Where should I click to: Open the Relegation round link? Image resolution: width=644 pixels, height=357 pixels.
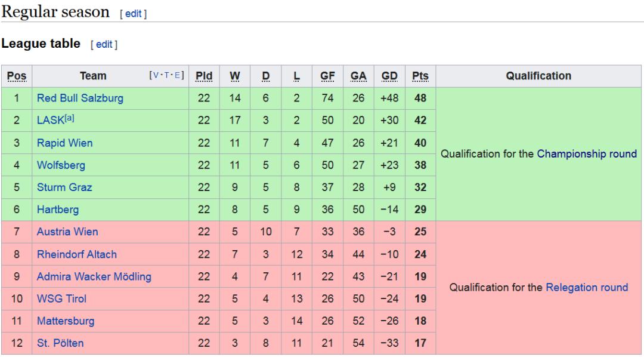tap(587, 288)
